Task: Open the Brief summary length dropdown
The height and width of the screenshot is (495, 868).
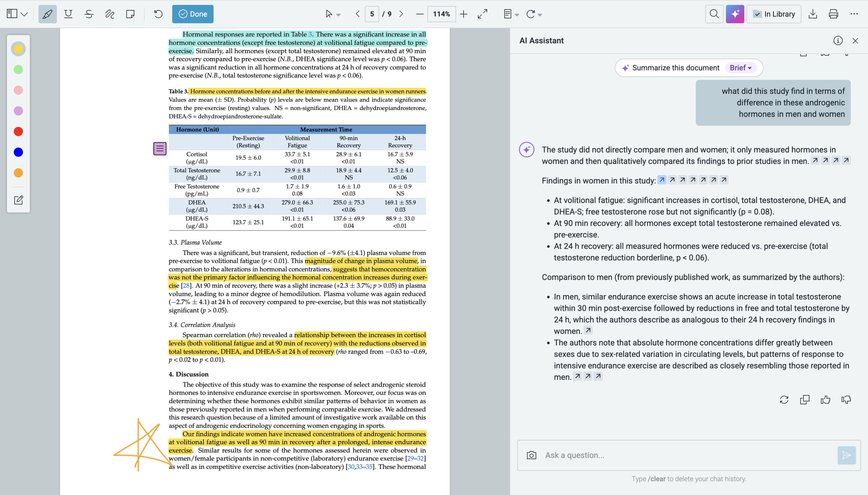Action: click(x=740, y=68)
